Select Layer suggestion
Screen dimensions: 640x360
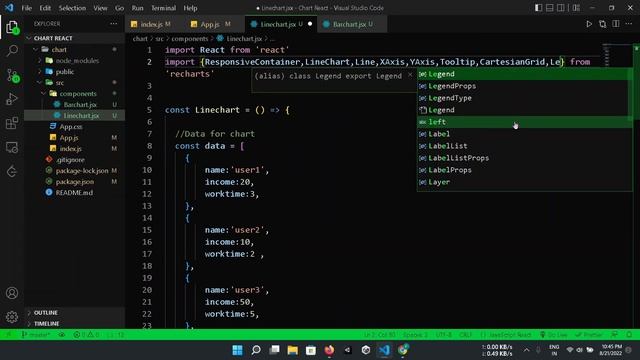tap(524, 182)
